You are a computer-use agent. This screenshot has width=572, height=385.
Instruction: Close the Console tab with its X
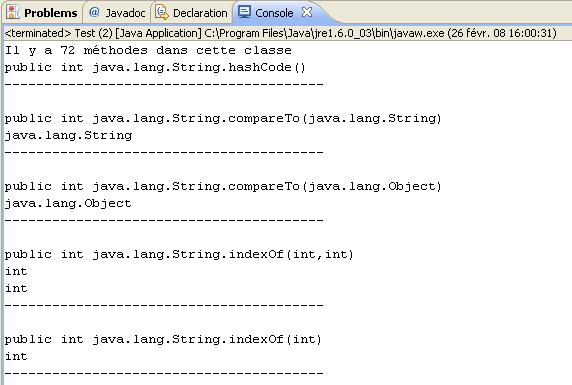[307, 12]
